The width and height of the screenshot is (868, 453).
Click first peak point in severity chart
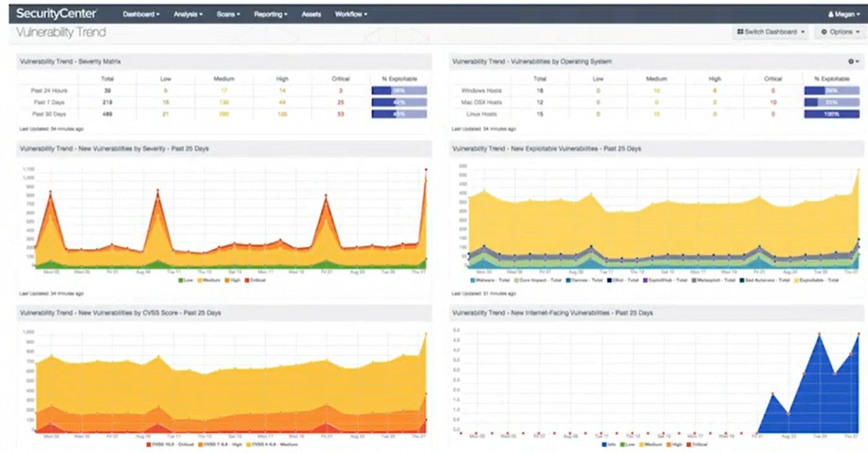(x=51, y=191)
